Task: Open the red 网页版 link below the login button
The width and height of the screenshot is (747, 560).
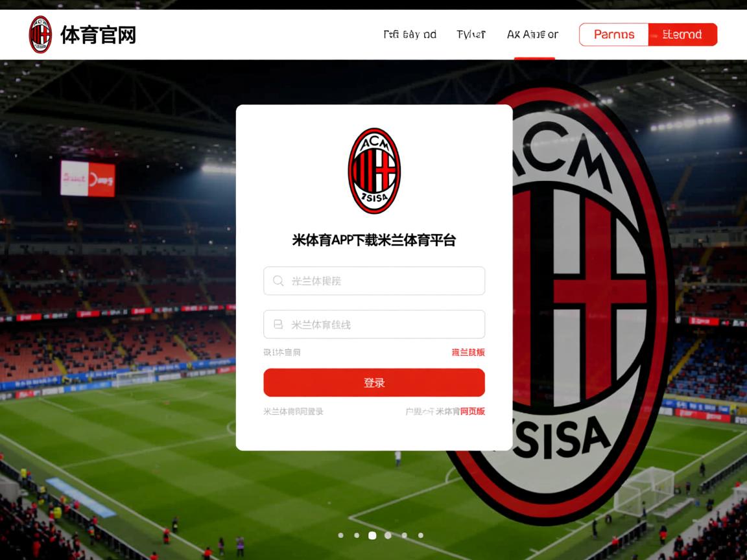Action: [x=473, y=412]
